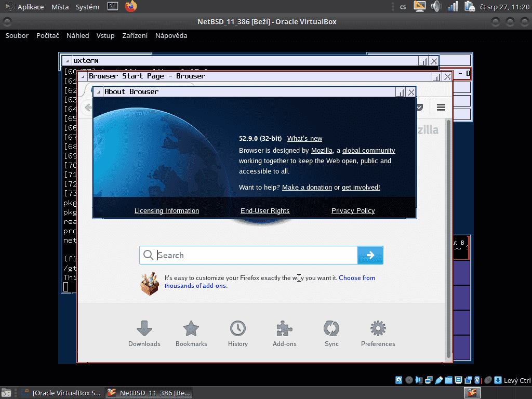The height and width of the screenshot is (399, 532).
Task: Open the Systém panel menu
Action: pos(87,7)
